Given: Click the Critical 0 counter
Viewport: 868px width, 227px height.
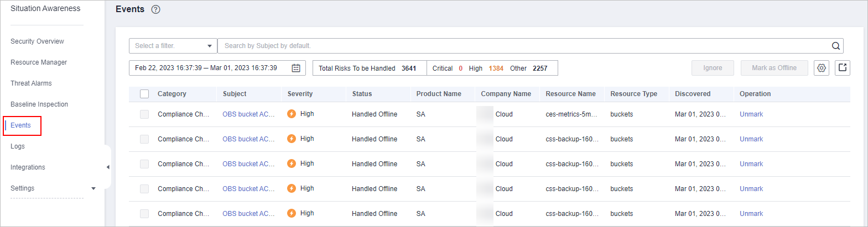Looking at the screenshot, I should pos(447,68).
